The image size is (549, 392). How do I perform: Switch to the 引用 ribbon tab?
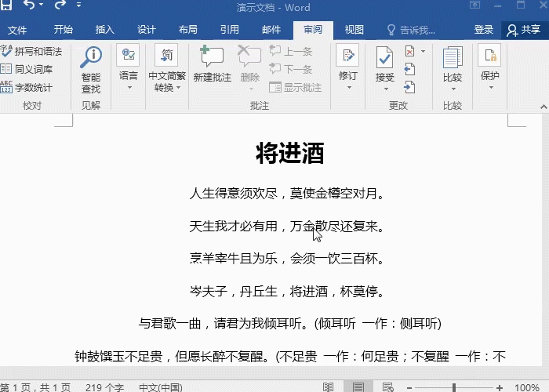[x=230, y=30]
